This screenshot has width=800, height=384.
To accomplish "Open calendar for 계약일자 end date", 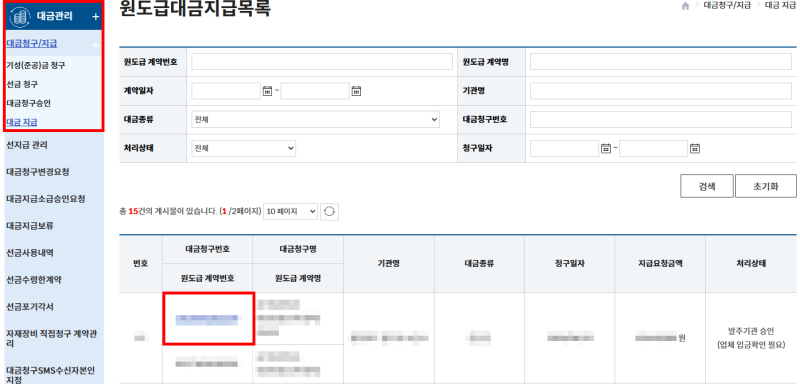I will click(356, 91).
